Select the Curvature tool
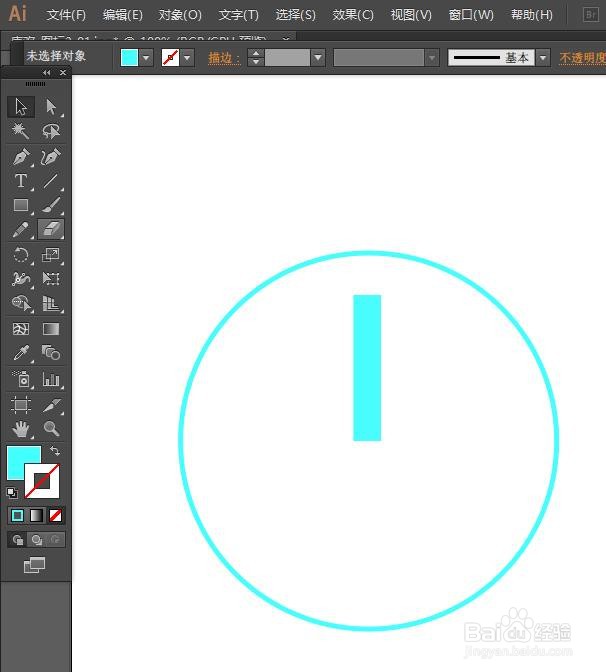This screenshot has width=606, height=672. [51, 156]
